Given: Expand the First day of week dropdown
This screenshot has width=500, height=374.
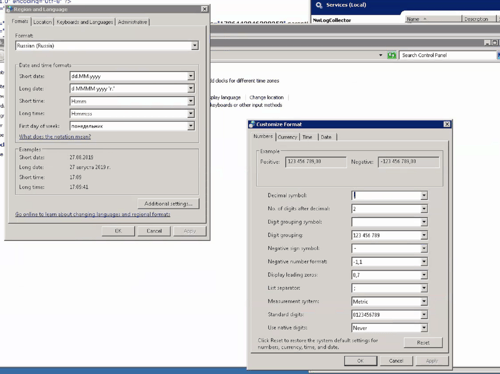Looking at the screenshot, I should pyautogui.click(x=191, y=126).
